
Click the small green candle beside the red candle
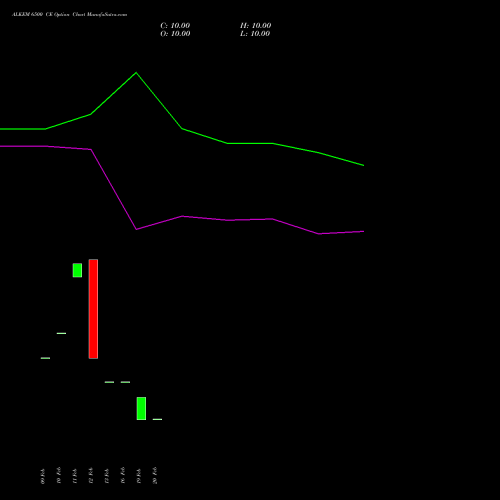[x=77, y=270]
